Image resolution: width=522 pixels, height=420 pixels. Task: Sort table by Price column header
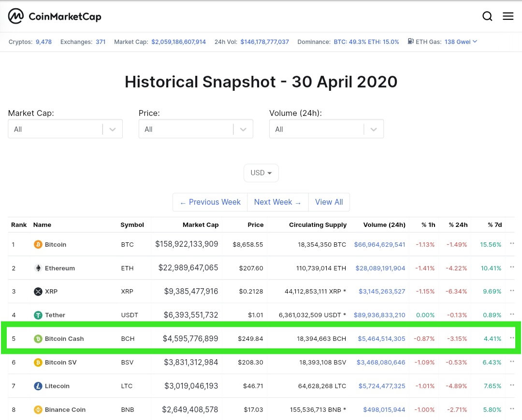(255, 225)
